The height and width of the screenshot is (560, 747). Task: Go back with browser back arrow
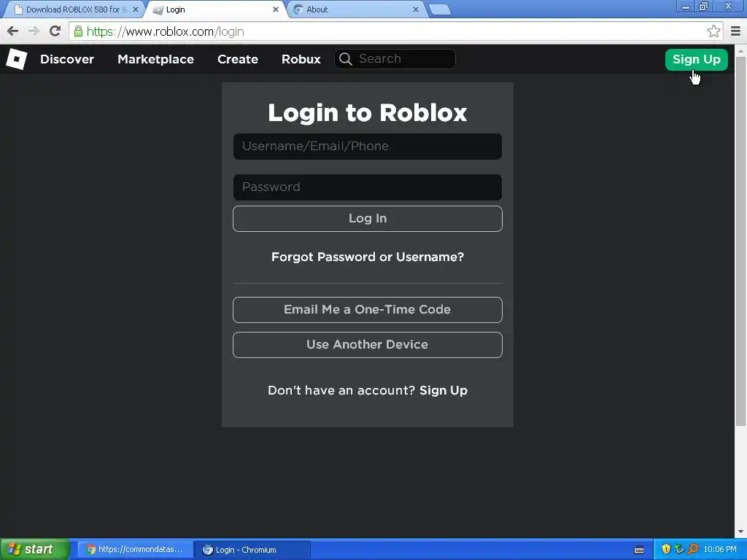[x=13, y=31]
